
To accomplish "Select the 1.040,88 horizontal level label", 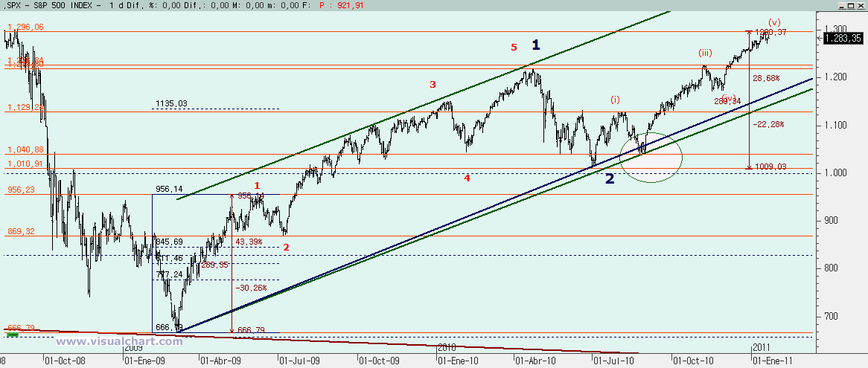I will click(25, 149).
